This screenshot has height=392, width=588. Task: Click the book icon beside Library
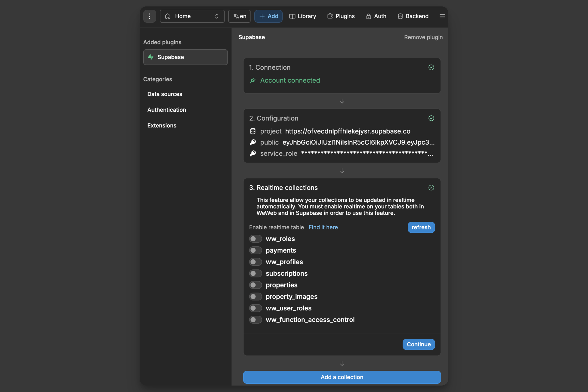tap(292, 16)
